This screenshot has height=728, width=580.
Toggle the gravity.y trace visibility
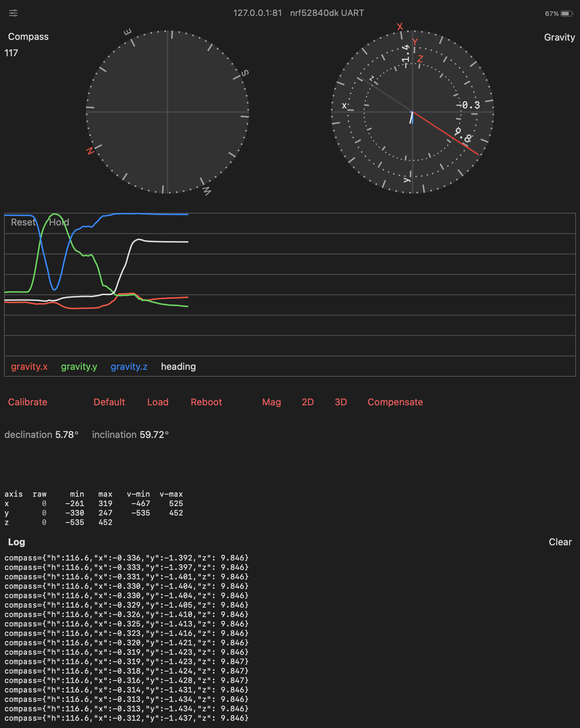(x=79, y=367)
